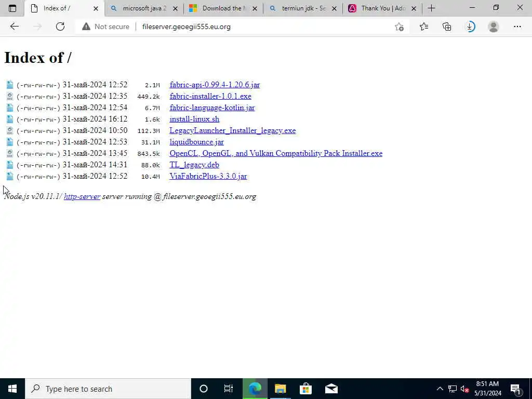Click the muted volume tray icon
This screenshot has height=399, width=532.
(x=465, y=389)
